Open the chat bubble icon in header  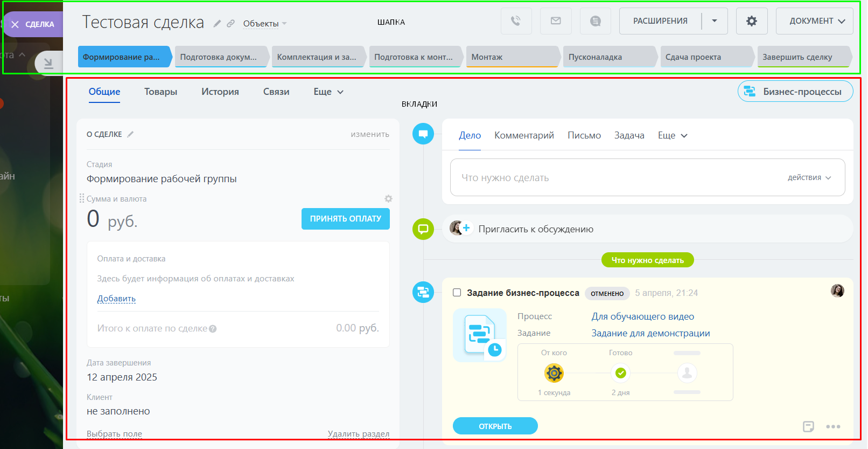click(x=595, y=21)
